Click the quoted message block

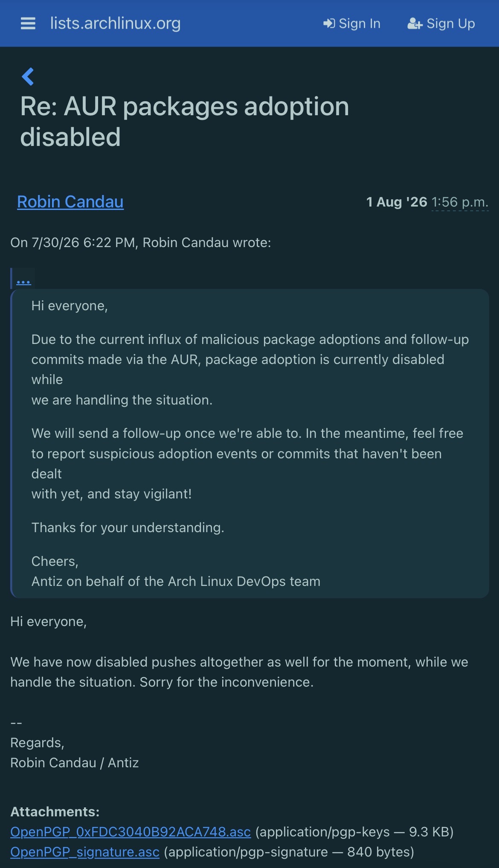coord(250,443)
